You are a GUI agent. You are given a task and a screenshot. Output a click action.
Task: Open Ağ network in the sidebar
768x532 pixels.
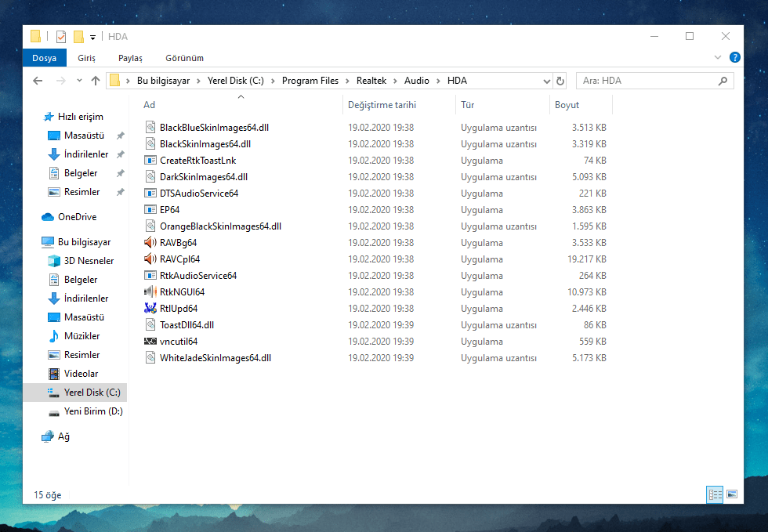click(x=56, y=436)
